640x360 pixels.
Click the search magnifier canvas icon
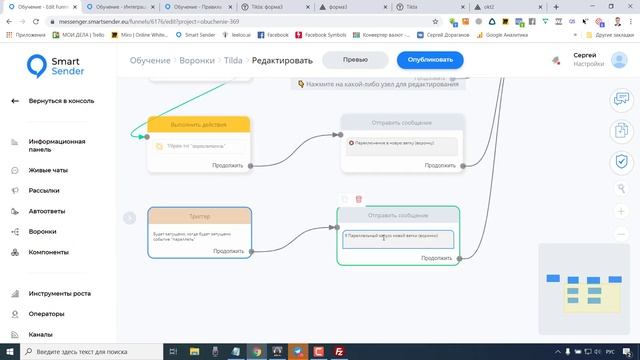pos(621,189)
